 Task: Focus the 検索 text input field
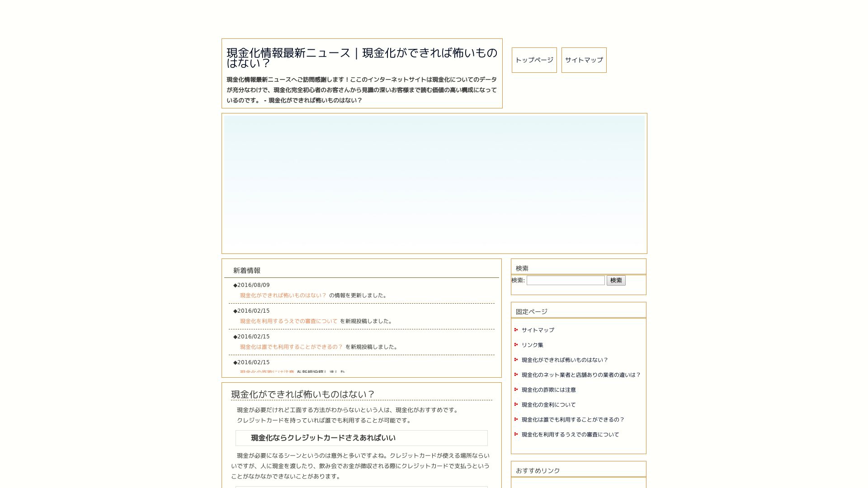565,281
